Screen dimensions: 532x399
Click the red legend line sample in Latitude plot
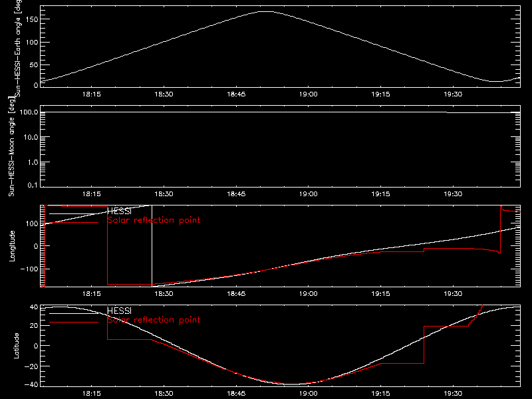pos(74,323)
